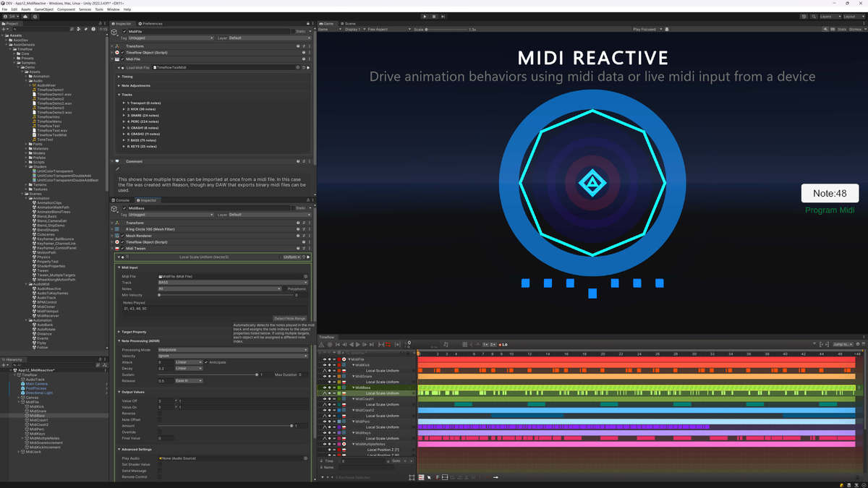The image size is (868, 488).
Task: Click the Goto button in Timeflow
Action: coord(396,461)
